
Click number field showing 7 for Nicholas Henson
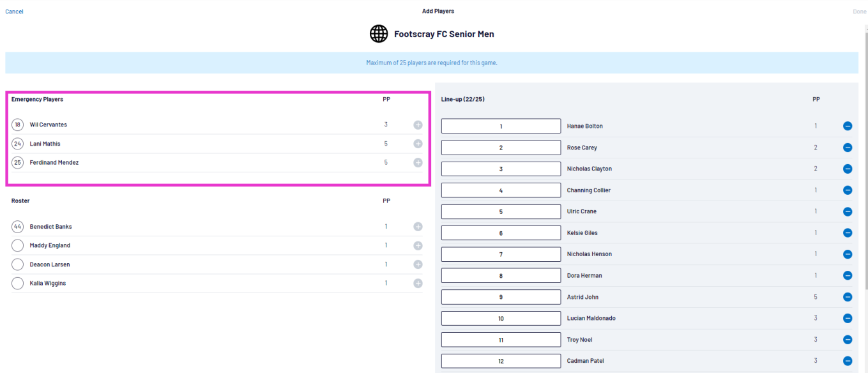point(501,254)
